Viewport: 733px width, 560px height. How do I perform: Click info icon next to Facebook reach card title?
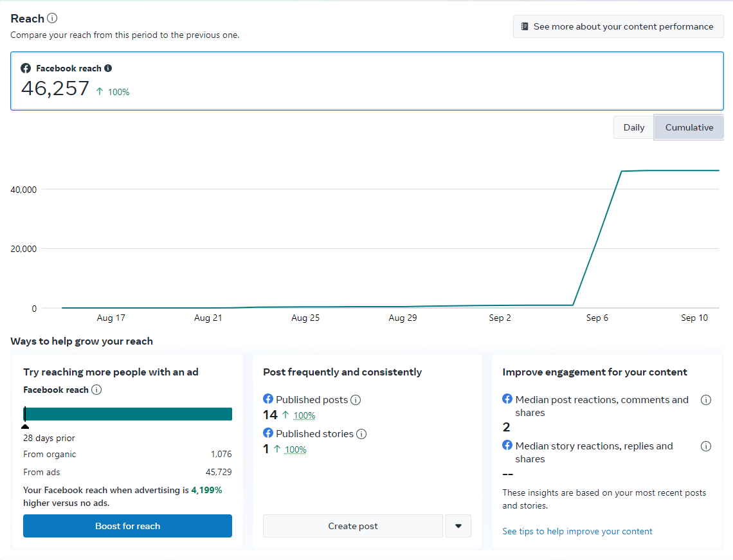click(x=108, y=68)
